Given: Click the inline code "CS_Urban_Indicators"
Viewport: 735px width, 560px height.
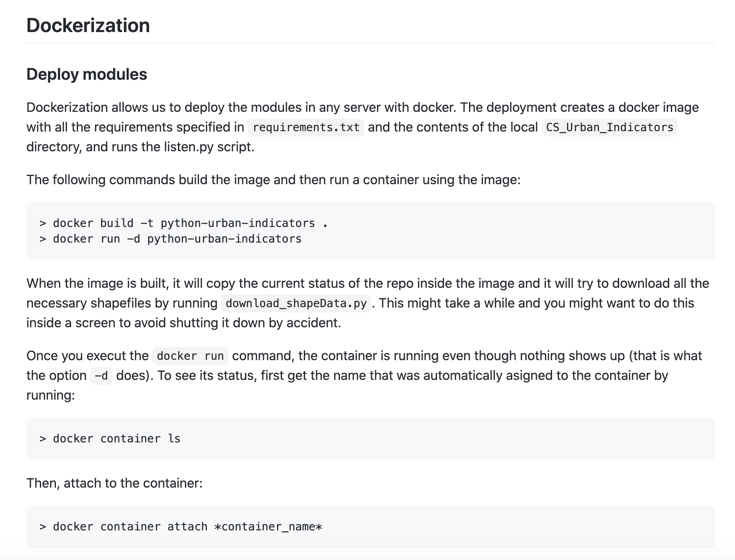Looking at the screenshot, I should tap(610, 127).
